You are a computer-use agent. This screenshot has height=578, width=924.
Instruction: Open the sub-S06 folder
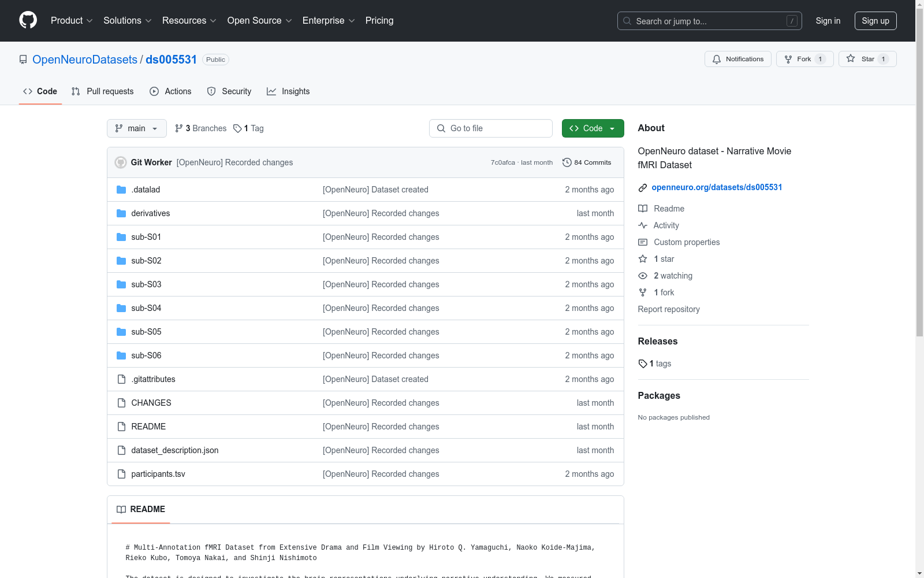click(x=146, y=355)
